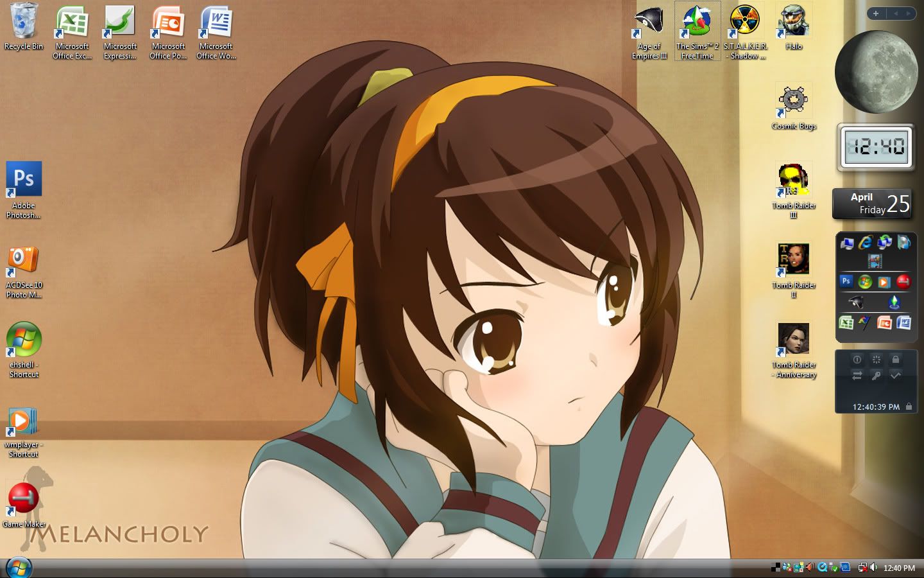Click Sims plumbob icon in launcher gadget

[x=894, y=302]
